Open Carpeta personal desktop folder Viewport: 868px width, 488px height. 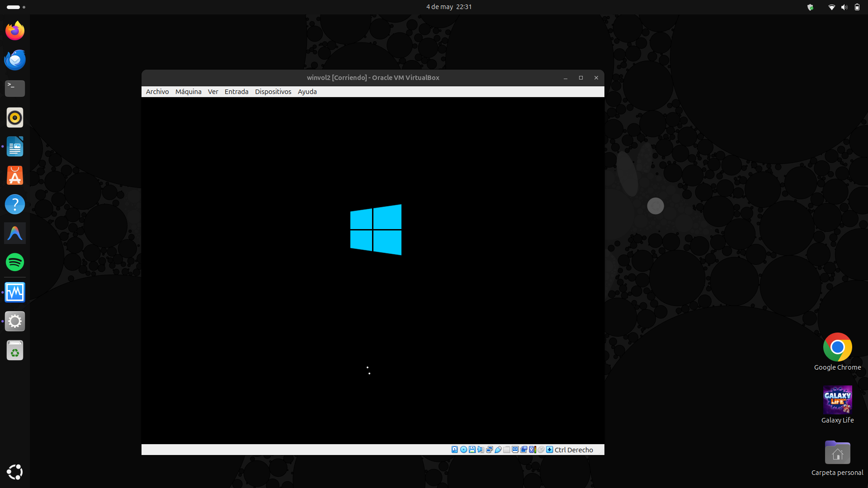837,457
